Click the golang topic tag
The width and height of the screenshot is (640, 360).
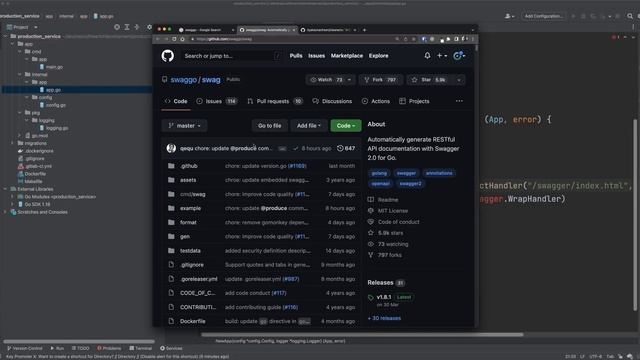[x=379, y=173]
